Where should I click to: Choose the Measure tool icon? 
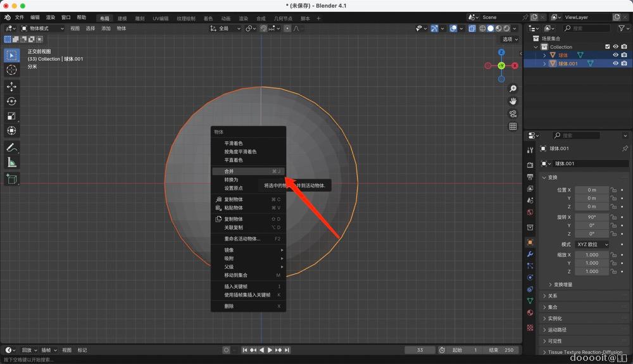(x=11, y=163)
